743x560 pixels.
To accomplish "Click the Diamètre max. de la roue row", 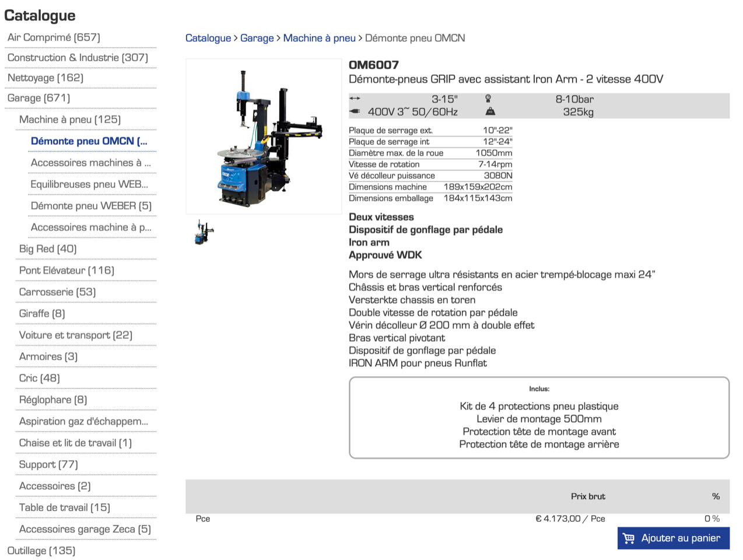I will coord(430,153).
